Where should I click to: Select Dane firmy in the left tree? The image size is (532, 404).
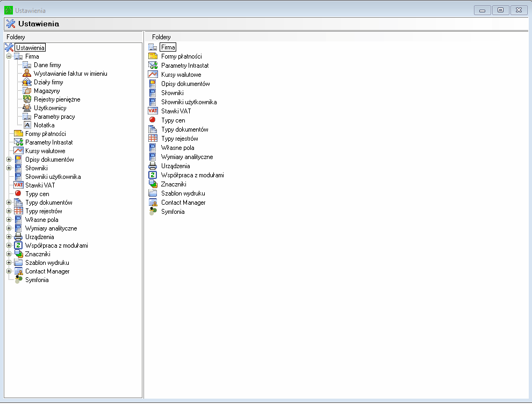(x=47, y=65)
